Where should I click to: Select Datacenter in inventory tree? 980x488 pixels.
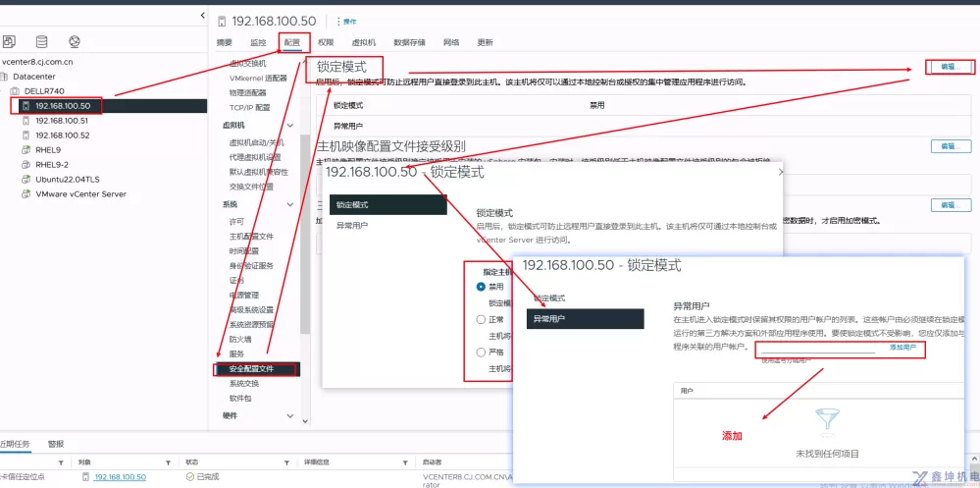tap(33, 77)
